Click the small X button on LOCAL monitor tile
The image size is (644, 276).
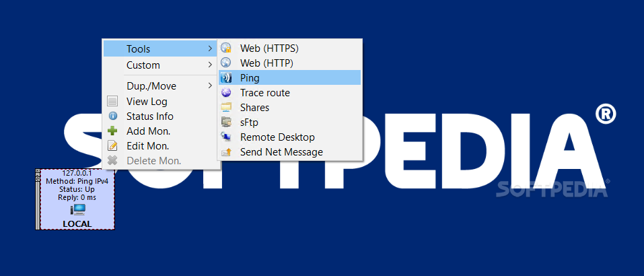click(x=38, y=171)
